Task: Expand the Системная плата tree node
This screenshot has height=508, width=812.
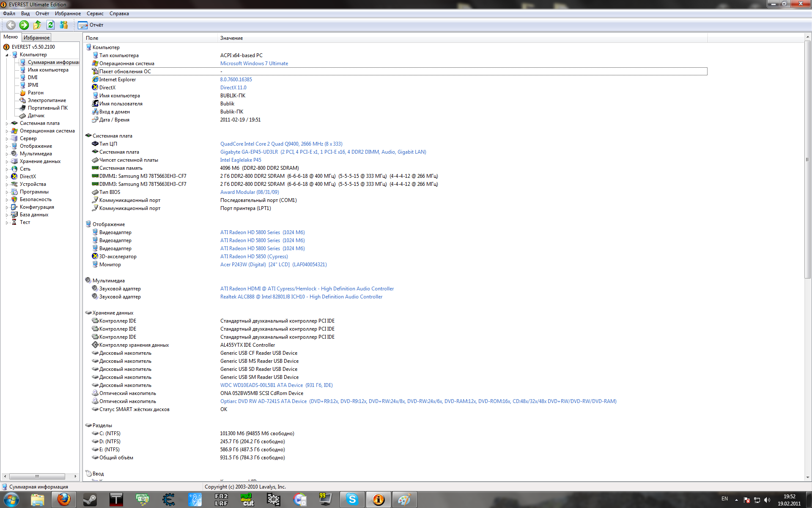Action: tap(7, 124)
